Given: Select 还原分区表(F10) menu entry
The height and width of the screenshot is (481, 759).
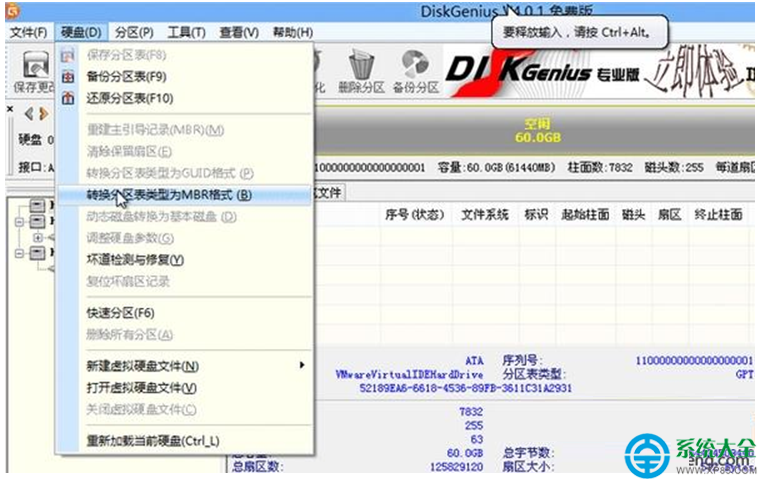Looking at the screenshot, I should (x=130, y=98).
